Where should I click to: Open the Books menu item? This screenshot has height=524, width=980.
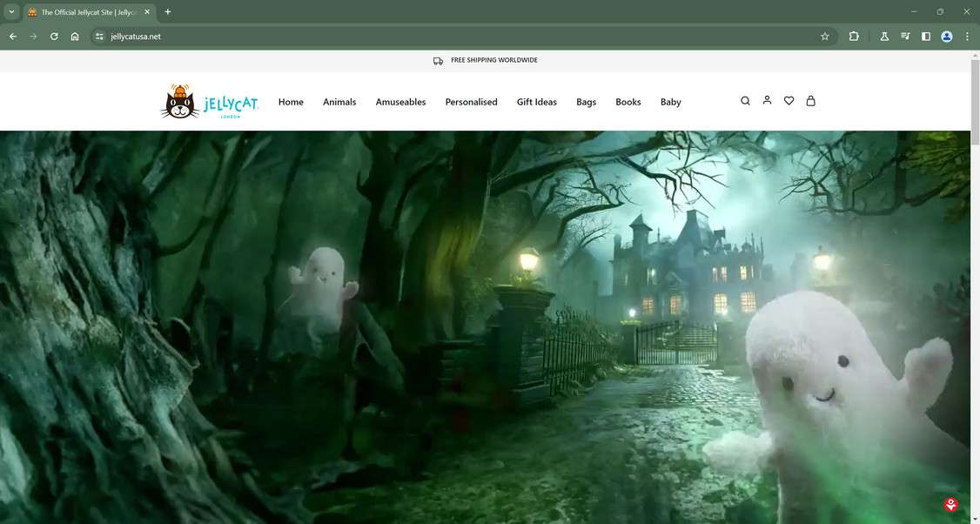pos(628,102)
